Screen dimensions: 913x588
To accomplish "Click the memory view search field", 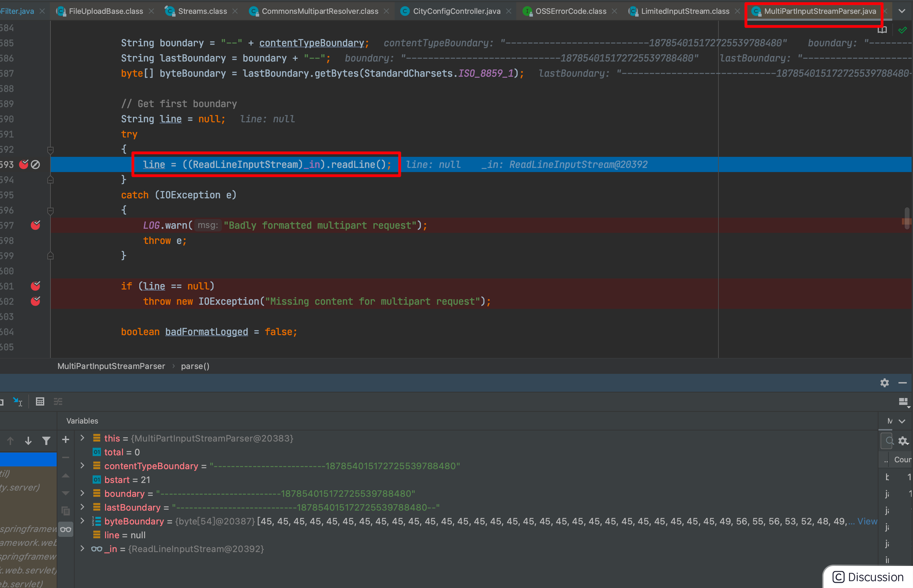I will coord(887,440).
